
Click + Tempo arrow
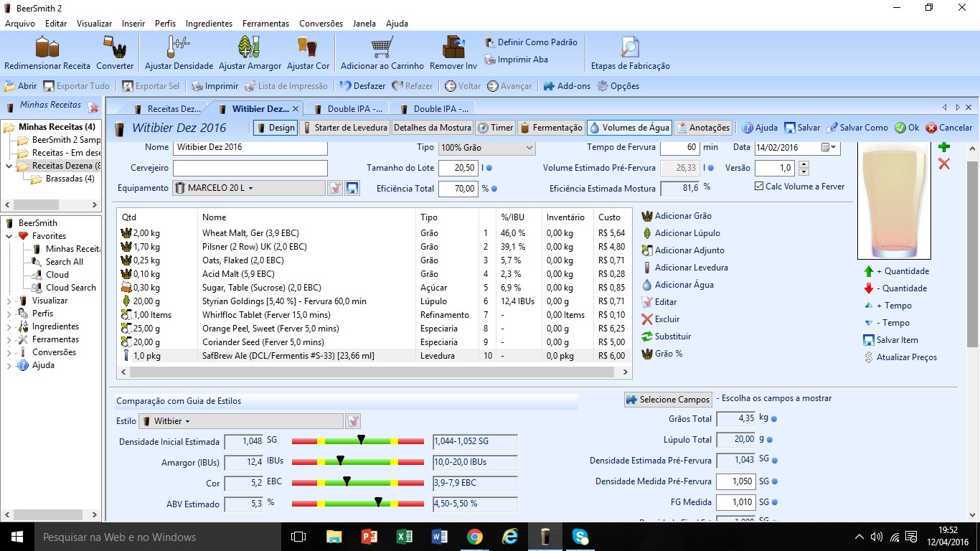coord(869,306)
